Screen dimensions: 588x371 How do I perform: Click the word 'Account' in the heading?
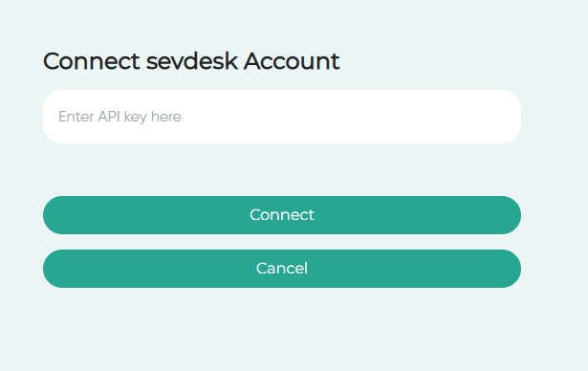pos(292,61)
